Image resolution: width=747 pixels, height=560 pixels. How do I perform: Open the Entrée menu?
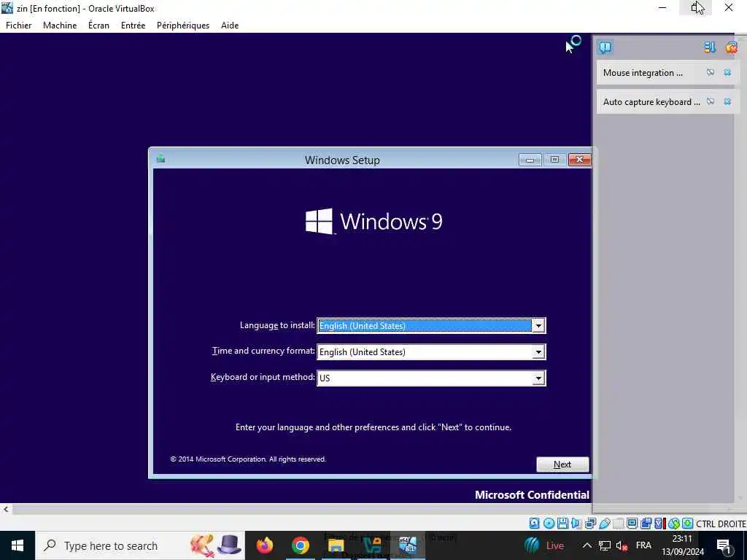[x=133, y=26]
